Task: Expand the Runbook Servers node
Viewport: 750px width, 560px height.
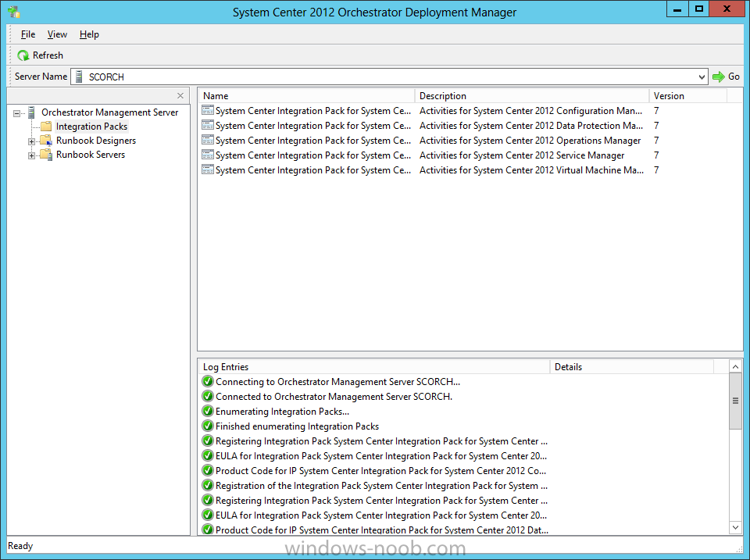Action: point(31,156)
